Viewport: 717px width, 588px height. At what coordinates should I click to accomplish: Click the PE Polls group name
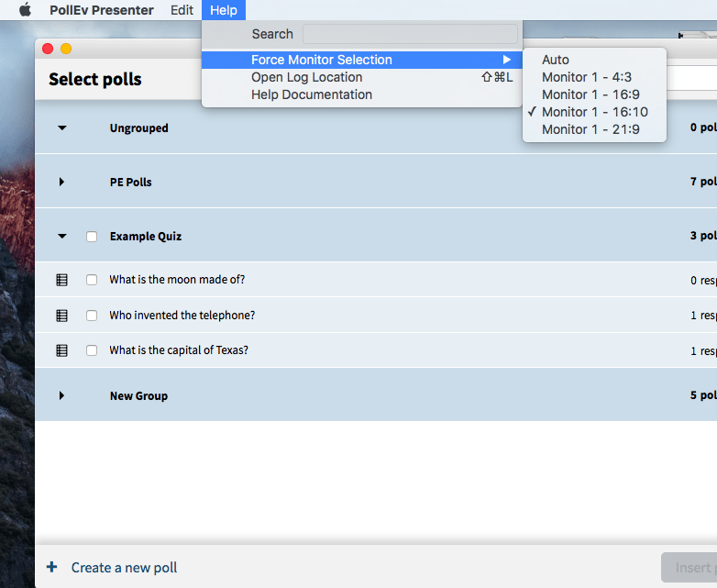point(131,183)
